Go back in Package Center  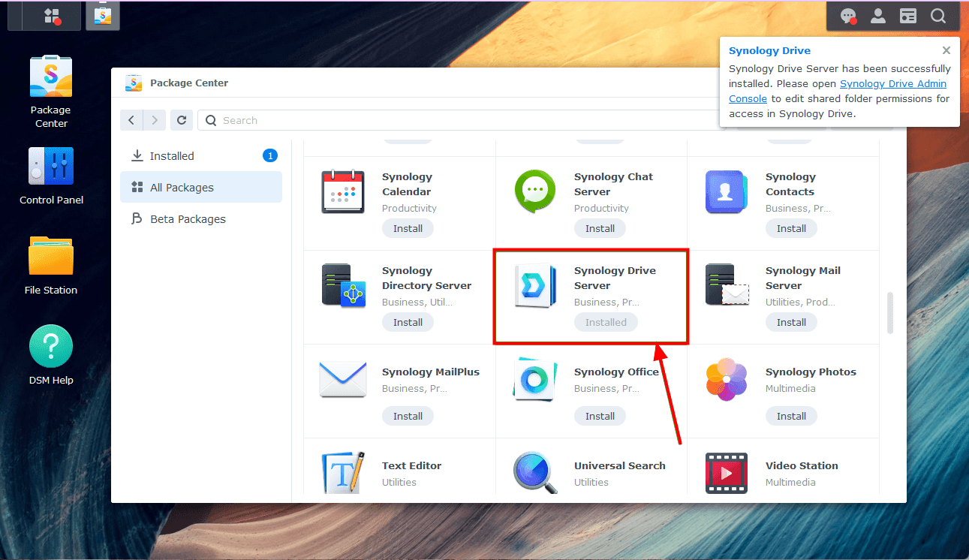(x=131, y=120)
